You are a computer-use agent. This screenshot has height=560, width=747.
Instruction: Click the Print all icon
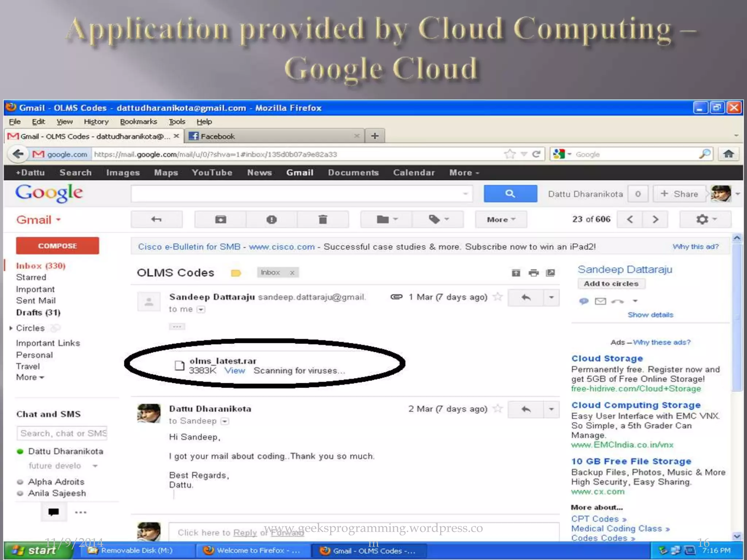(x=533, y=273)
